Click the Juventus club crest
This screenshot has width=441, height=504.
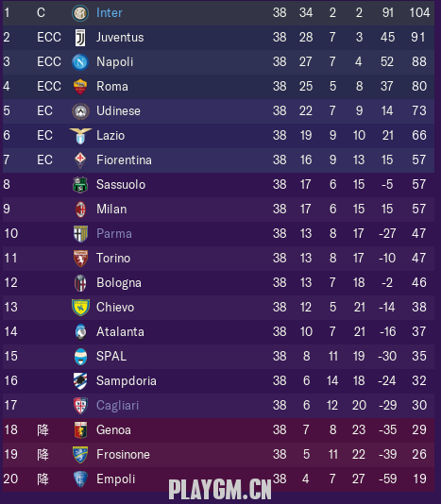(80, 38)
